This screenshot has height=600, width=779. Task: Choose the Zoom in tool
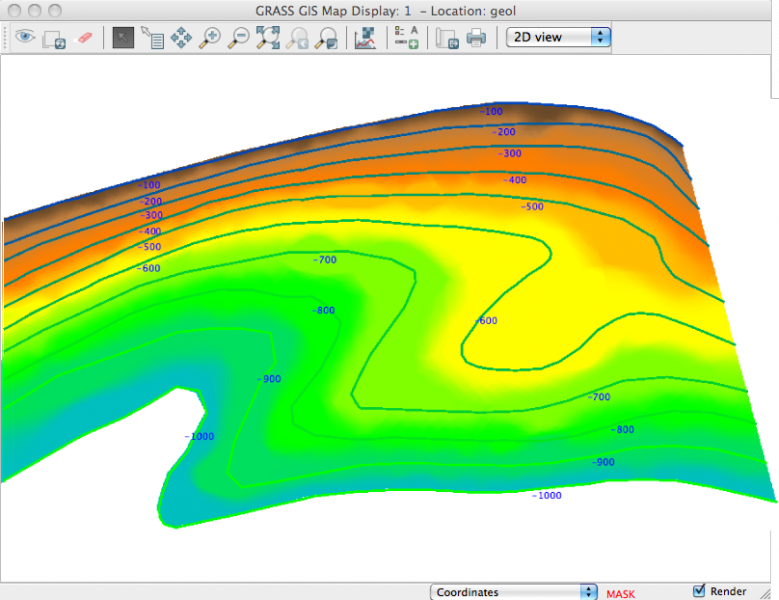[211, 38]
